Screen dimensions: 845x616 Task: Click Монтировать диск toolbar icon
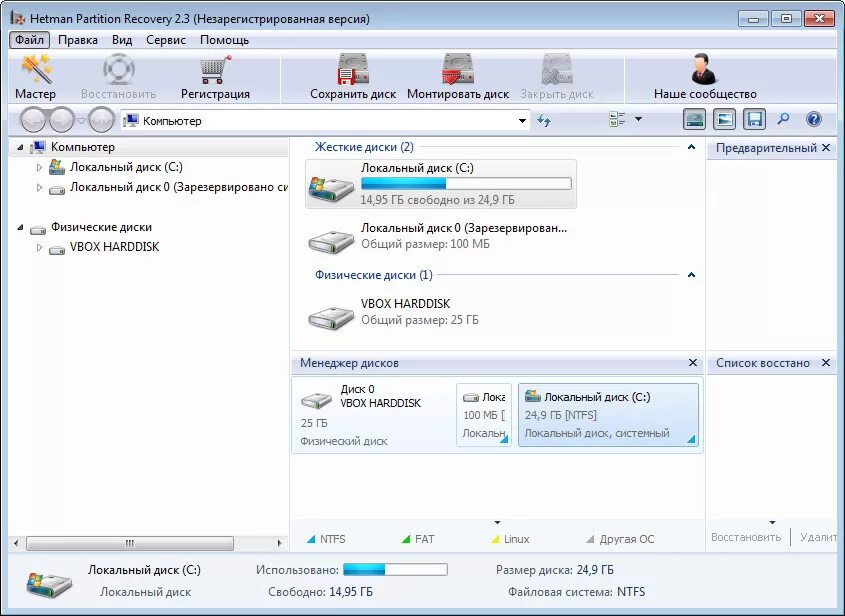coord(458,69)
